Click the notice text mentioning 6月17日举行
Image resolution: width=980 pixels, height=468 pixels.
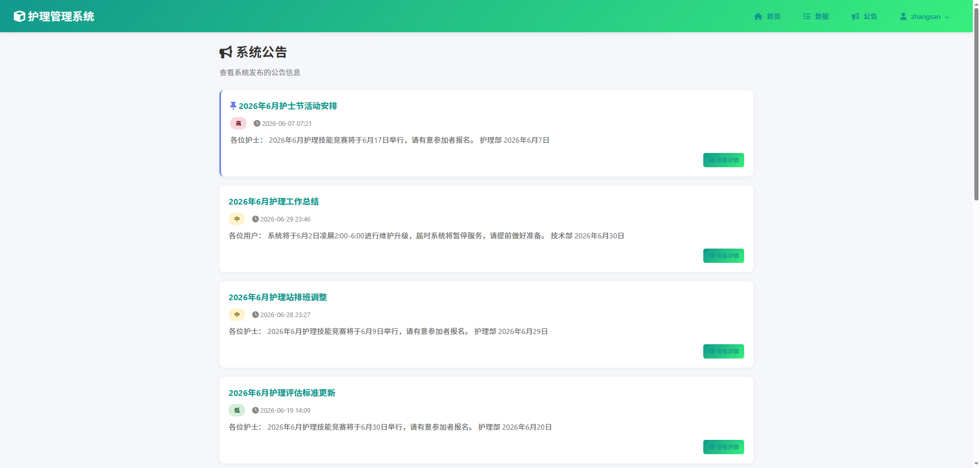click(x=390, y=140)
